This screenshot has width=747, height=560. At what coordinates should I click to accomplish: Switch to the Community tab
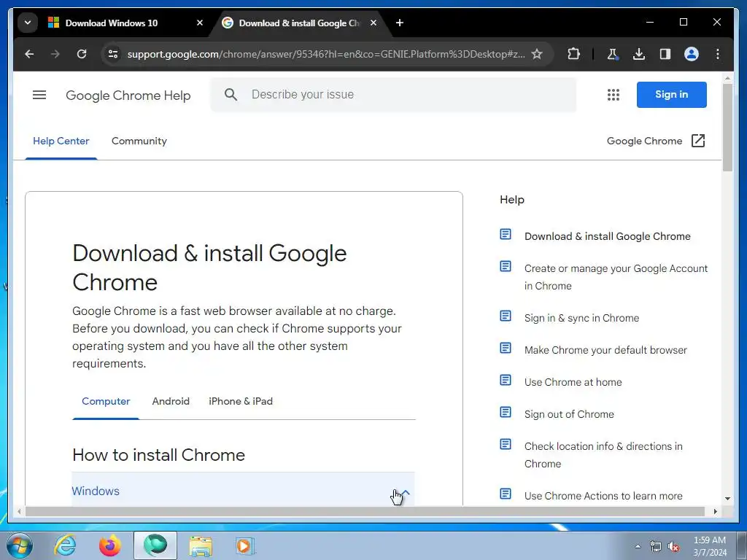coord(139,141)
